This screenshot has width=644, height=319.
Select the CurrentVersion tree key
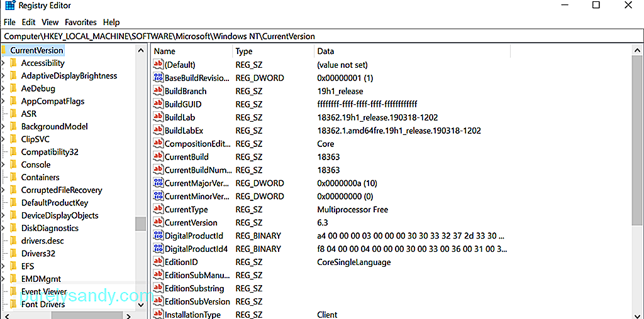point(36,50)
